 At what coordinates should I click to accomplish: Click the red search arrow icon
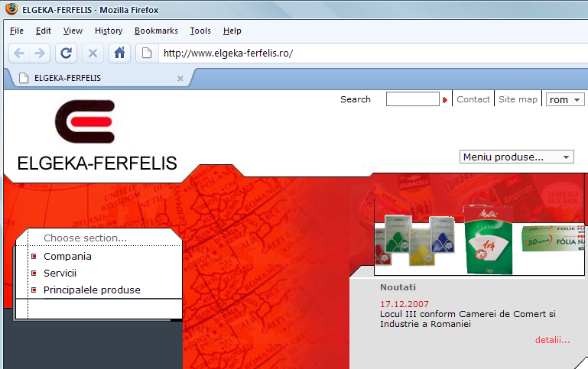point(445,100)
